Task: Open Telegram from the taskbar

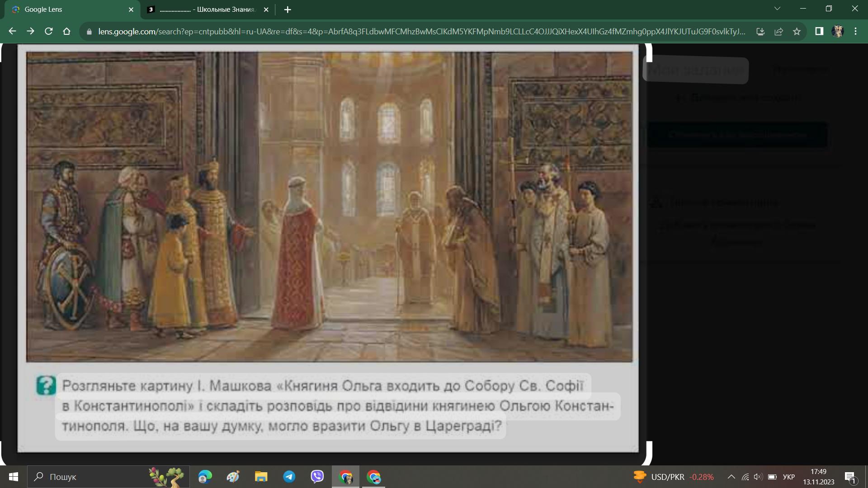Action: pyautogui.click(x=289, y=477)
